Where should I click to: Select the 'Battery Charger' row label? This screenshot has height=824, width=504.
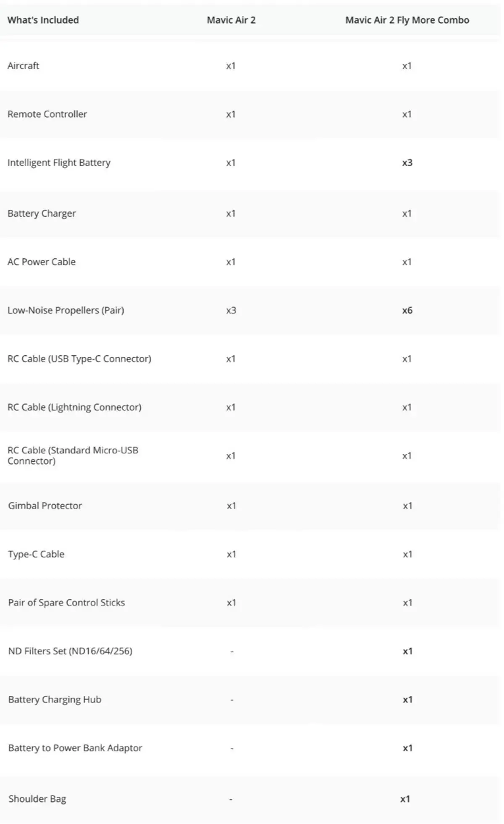click(x=42, y=213)
